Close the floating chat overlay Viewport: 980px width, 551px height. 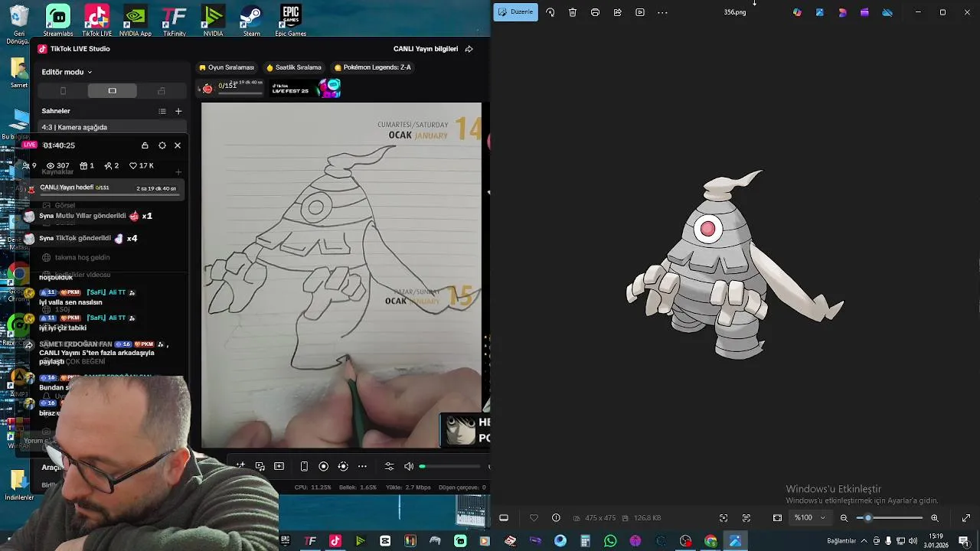coord(178,145)
